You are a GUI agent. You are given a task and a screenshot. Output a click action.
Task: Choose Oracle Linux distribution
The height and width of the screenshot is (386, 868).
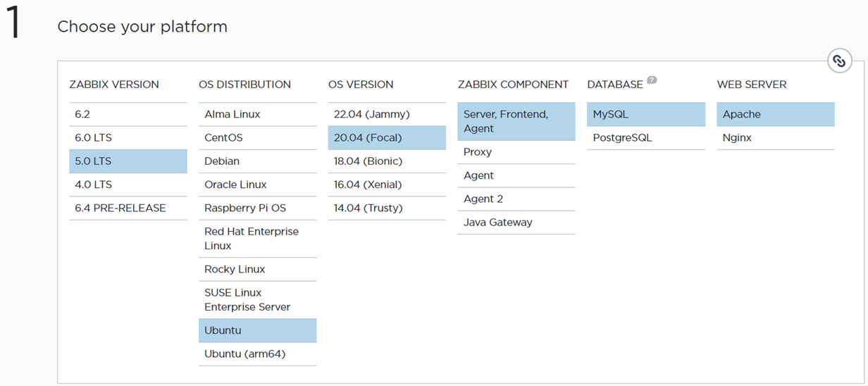258,185
